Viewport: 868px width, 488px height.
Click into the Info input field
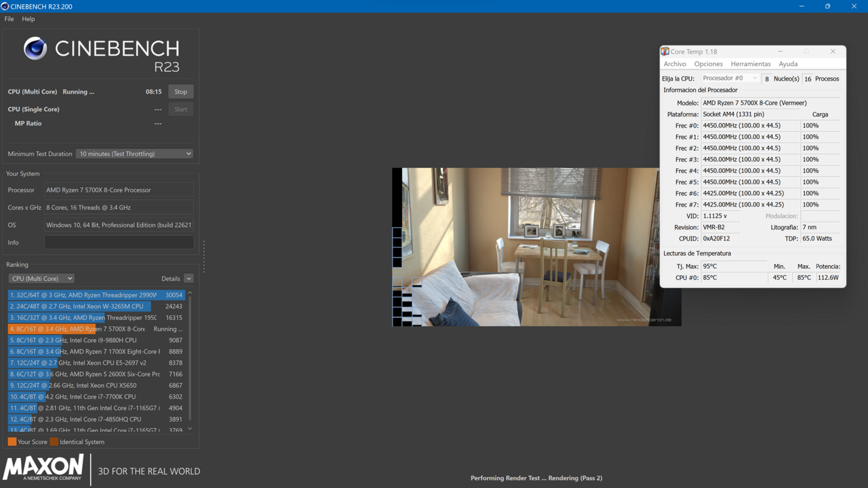[x=119, y=243]
